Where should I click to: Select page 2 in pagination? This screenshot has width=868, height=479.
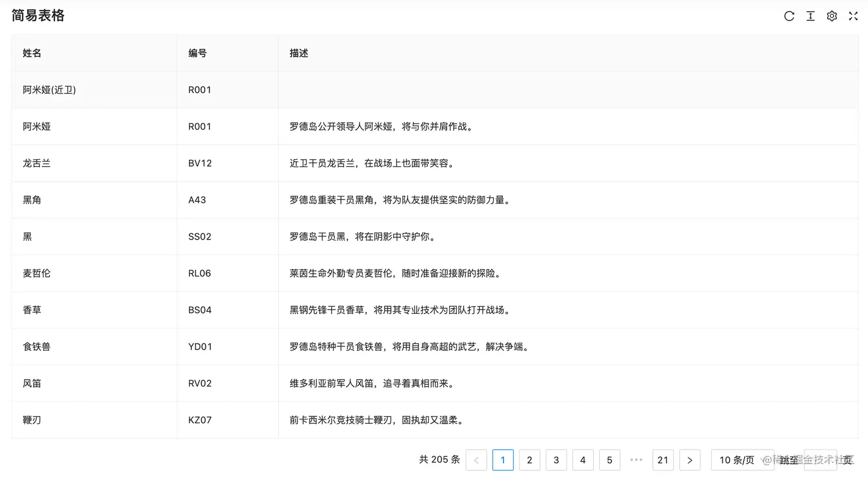pos(529,460)
